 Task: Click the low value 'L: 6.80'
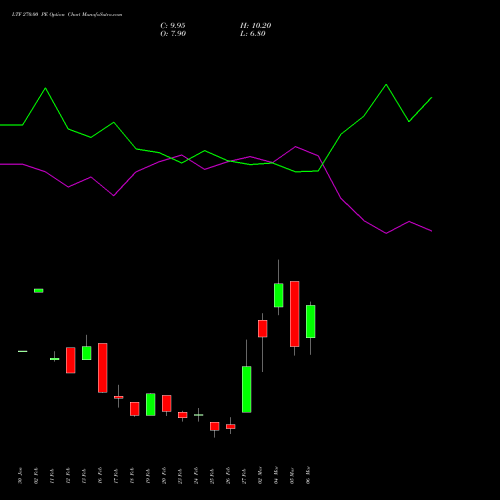[253, 34]
